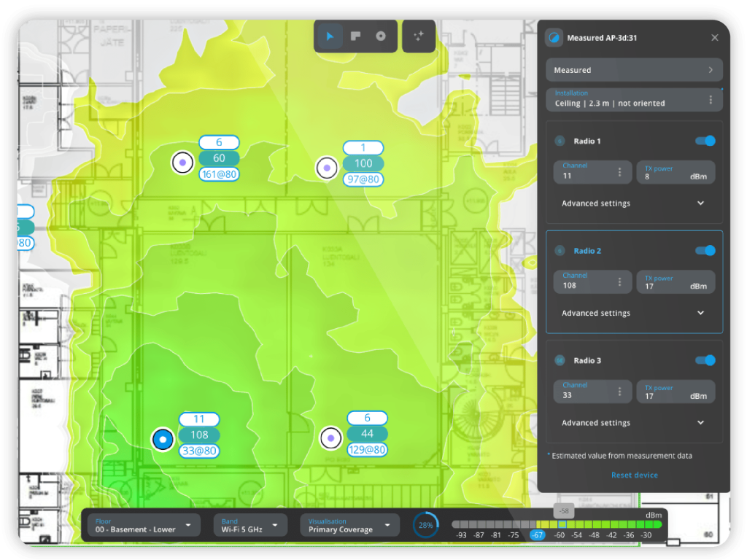
Task: Select access point with channel 161@80
Action: (182, 162)
